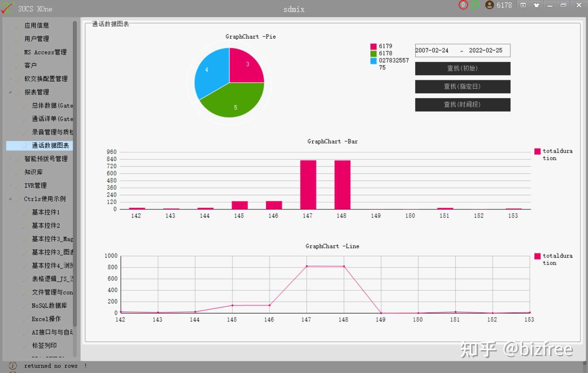Click the bar for 145
Image resolution: width=588 pixels, height=373 pixels.
240,205
